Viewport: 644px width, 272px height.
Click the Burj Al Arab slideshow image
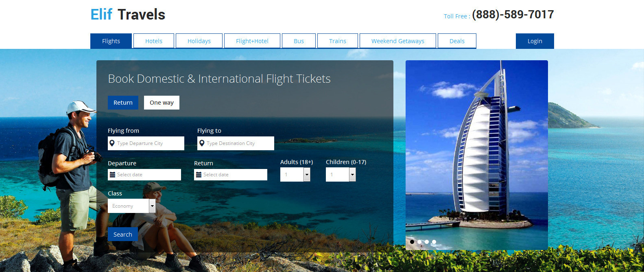(x=476, y=151)
